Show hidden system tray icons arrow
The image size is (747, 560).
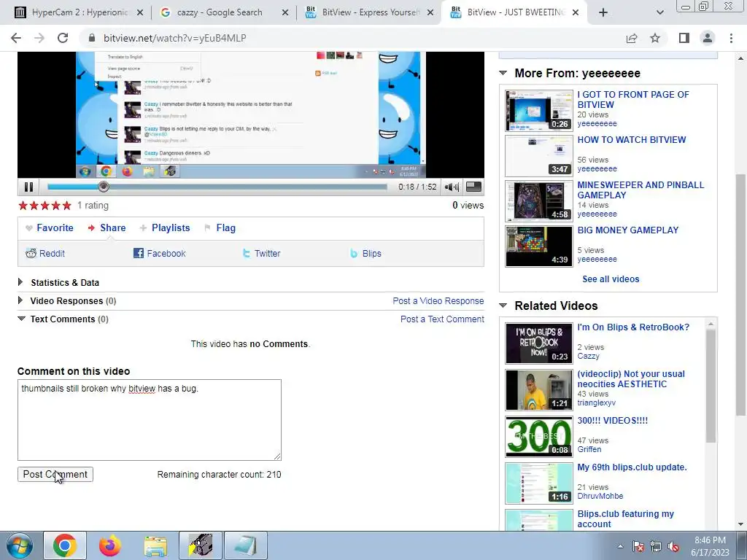click(x=620, y=546)
